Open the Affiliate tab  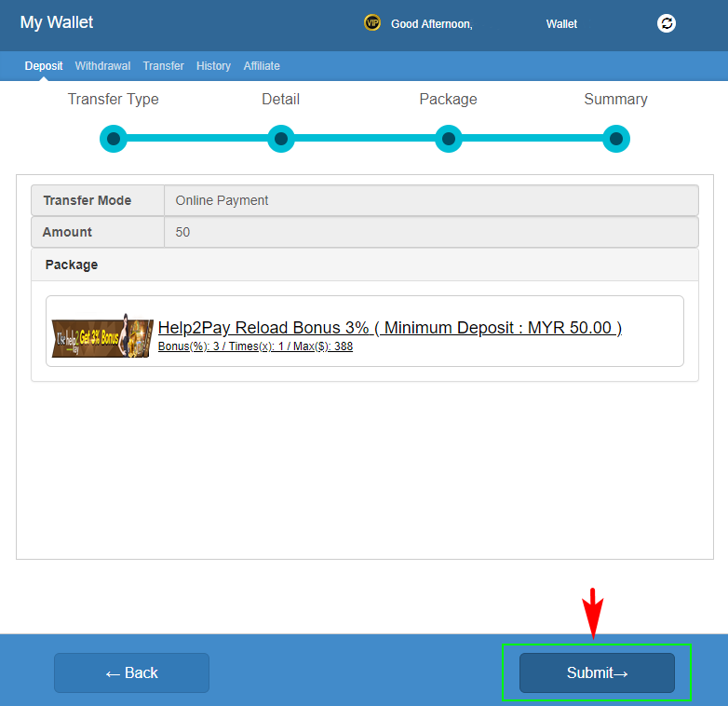(262, 66)
